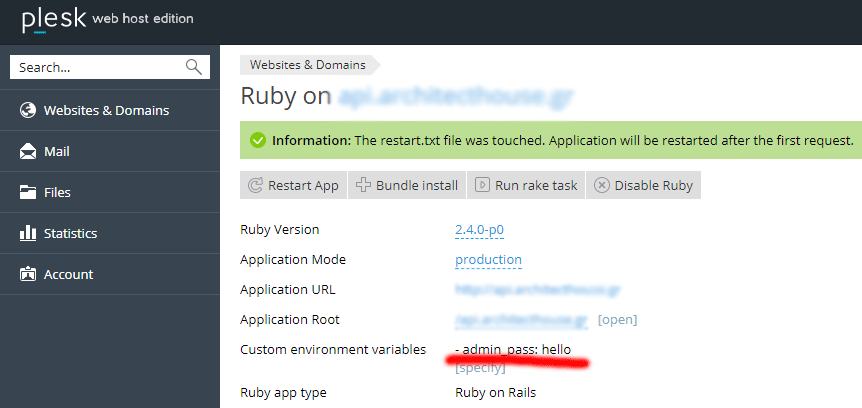Click the Bundle install plus icon
Image resolution: width=862 pixels, height=408 pixels.
point(364,185)
